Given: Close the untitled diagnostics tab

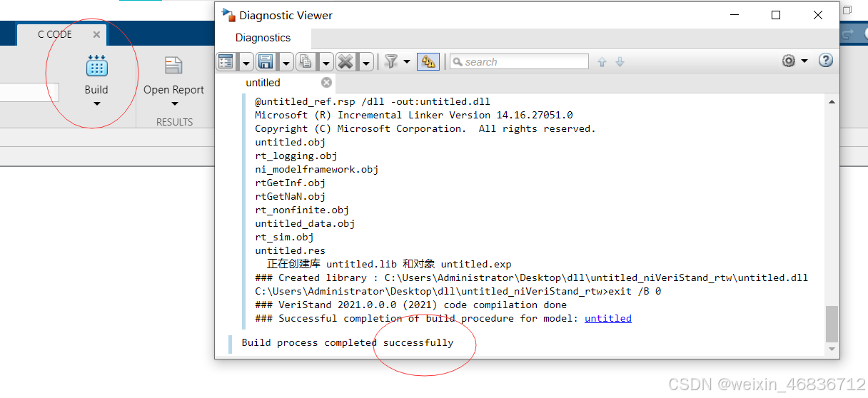Looking at the screenshot, I should 326,83.
